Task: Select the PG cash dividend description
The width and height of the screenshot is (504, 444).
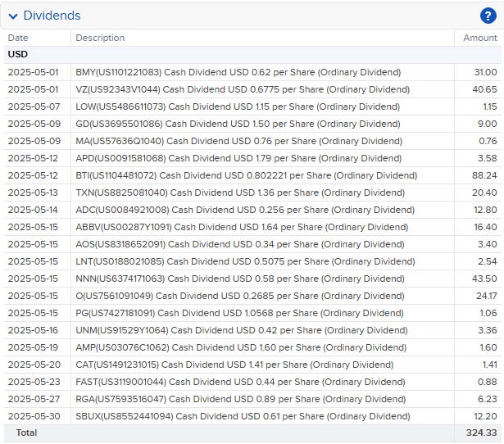Action: 239,313
